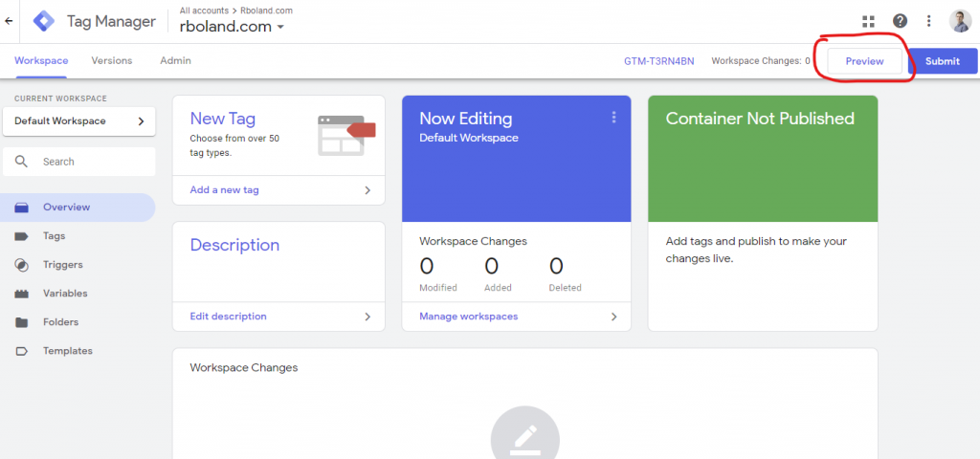Go to Variables in the sidebar
The height and width of the screenshot is (459, 980).
[x=64, y=294]
